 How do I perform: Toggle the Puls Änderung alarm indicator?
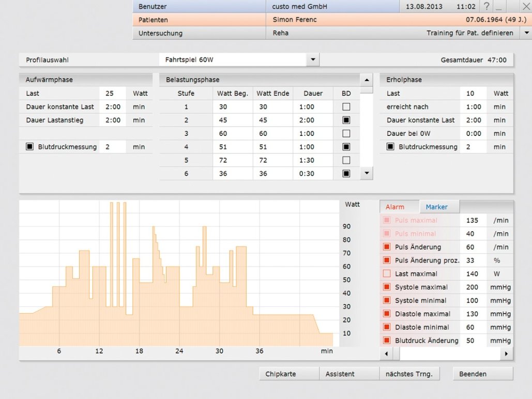386,247
